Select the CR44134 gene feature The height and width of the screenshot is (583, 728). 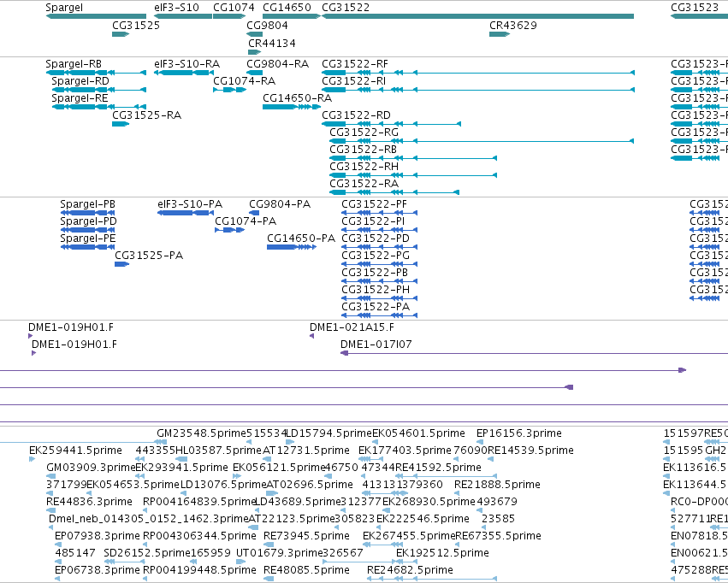coord(255,52)
